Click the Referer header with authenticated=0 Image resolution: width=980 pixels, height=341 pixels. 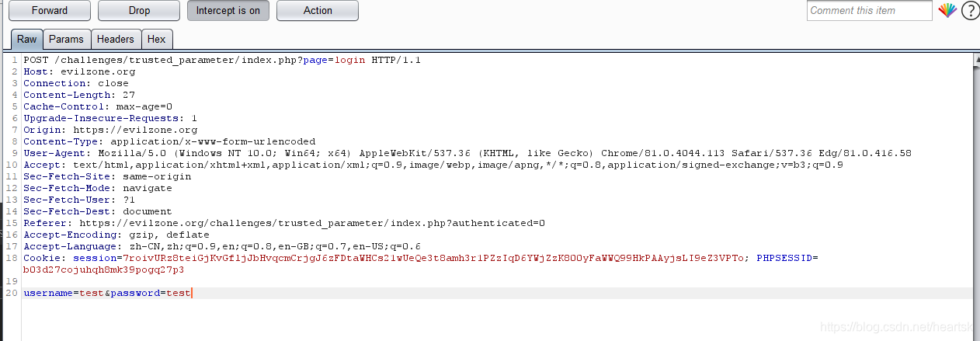point(284,223)
